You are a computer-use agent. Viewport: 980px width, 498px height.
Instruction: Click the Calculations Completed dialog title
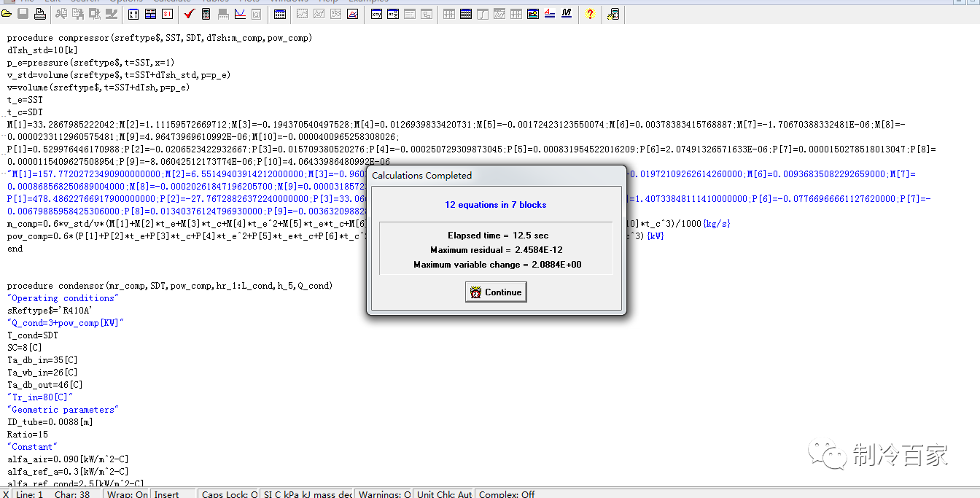point(421,175)
